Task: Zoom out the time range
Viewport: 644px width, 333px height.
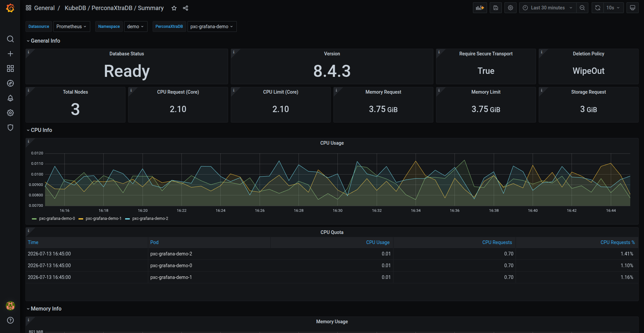Action: [x=582, y=8]
